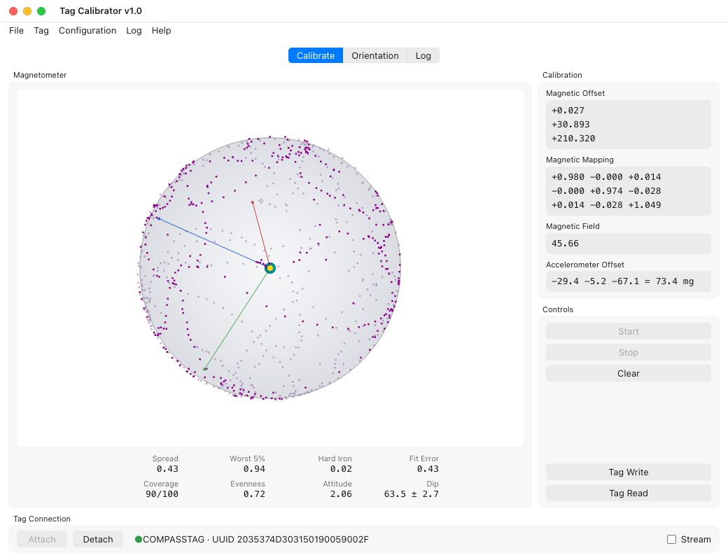The image size is (728, 560).
Task: Click the Spread value 0.43
Action: click(x=167, y=469)
